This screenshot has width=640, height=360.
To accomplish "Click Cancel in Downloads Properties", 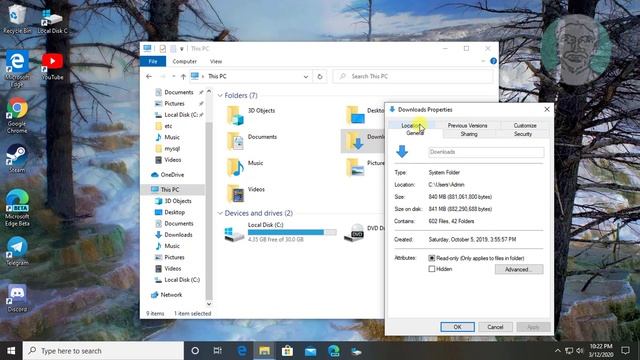I will point(495,327).
